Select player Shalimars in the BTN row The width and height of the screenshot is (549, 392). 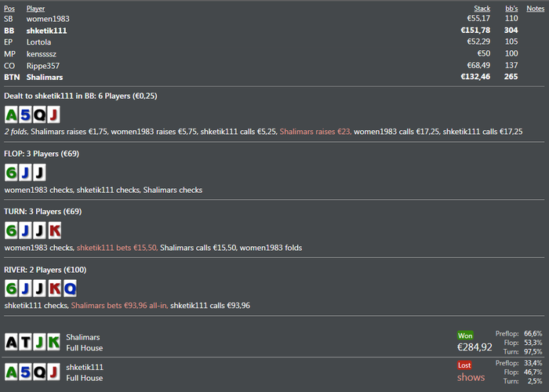[45, 77]
